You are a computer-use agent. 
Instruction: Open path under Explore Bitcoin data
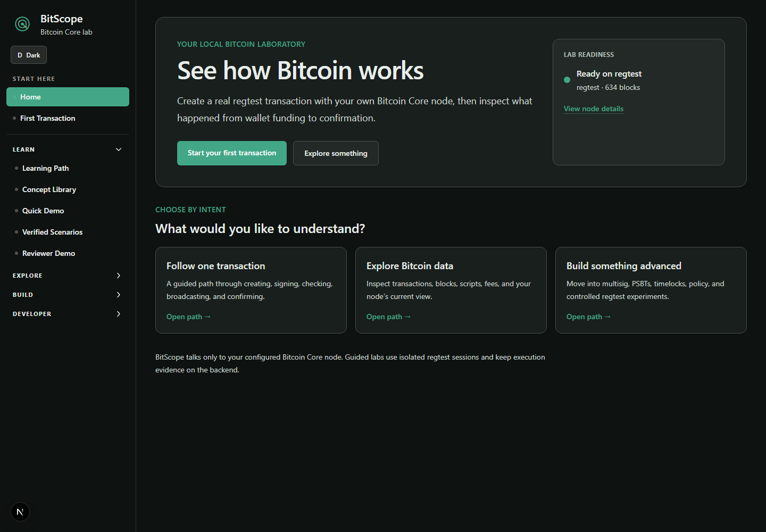[x=389, y=317]
